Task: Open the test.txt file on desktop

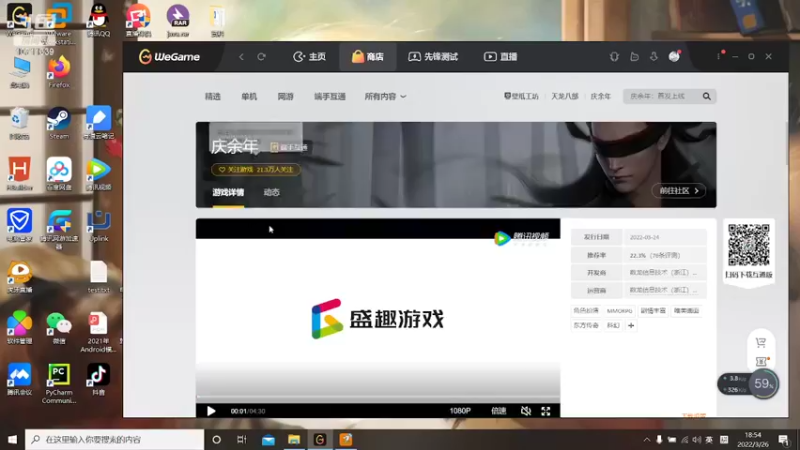Action: (98, 277)
